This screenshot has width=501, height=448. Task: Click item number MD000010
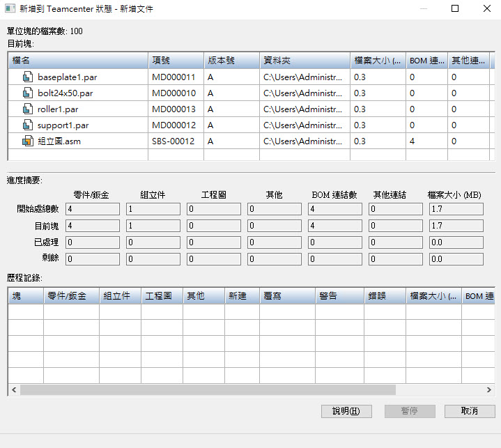[174, 93]
